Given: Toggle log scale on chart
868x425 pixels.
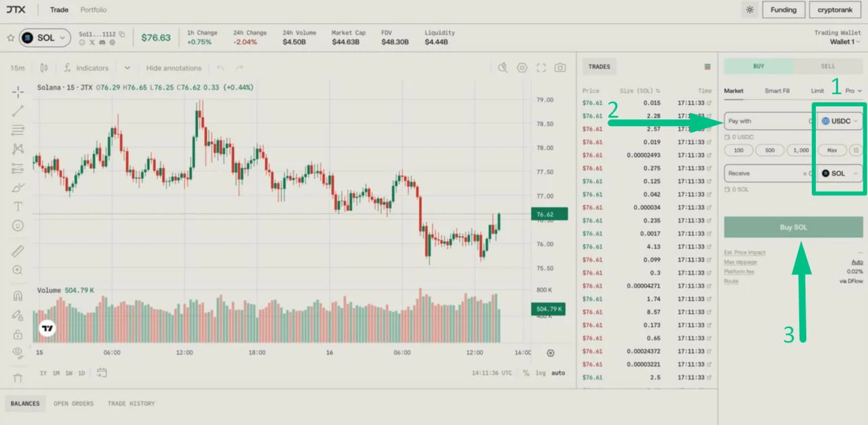Looking at the screenshot, I should [x=540, y=373].
